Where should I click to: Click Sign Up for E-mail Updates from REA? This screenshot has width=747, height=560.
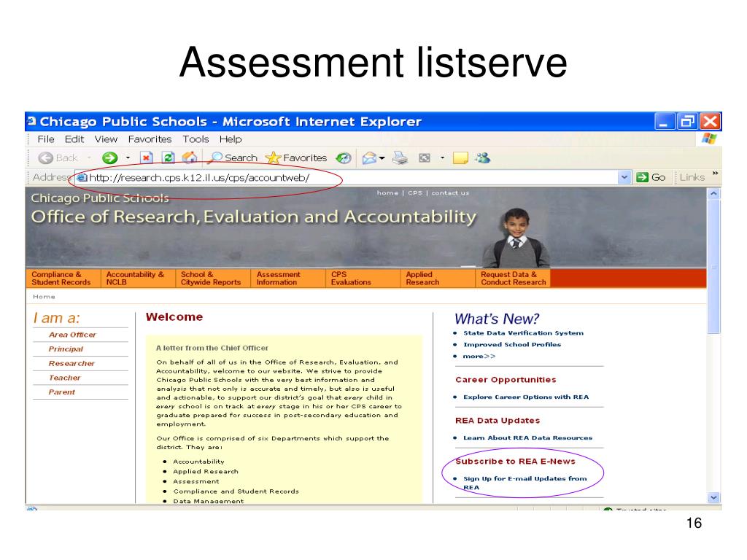click(x=525, y=483)
